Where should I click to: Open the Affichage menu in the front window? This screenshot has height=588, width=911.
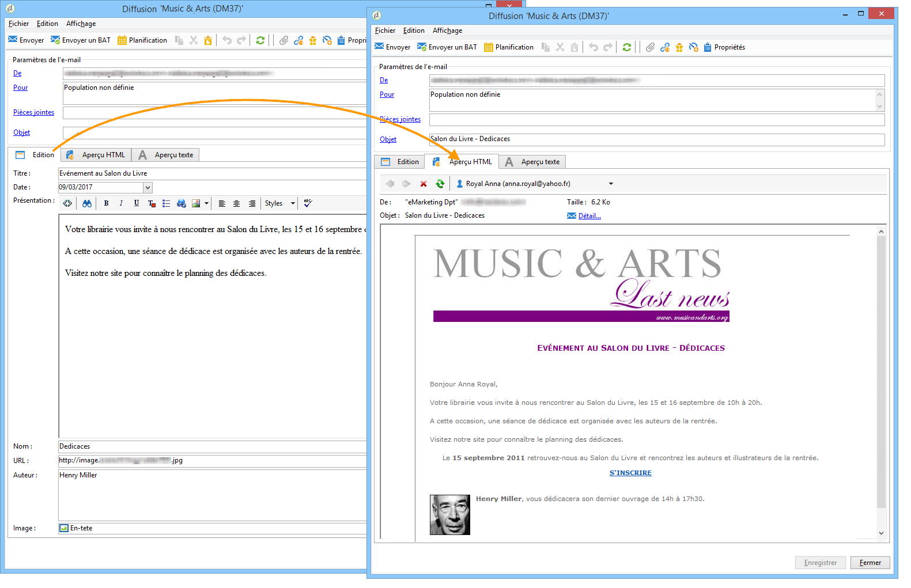pyautogui.click(x=448, y=31)
